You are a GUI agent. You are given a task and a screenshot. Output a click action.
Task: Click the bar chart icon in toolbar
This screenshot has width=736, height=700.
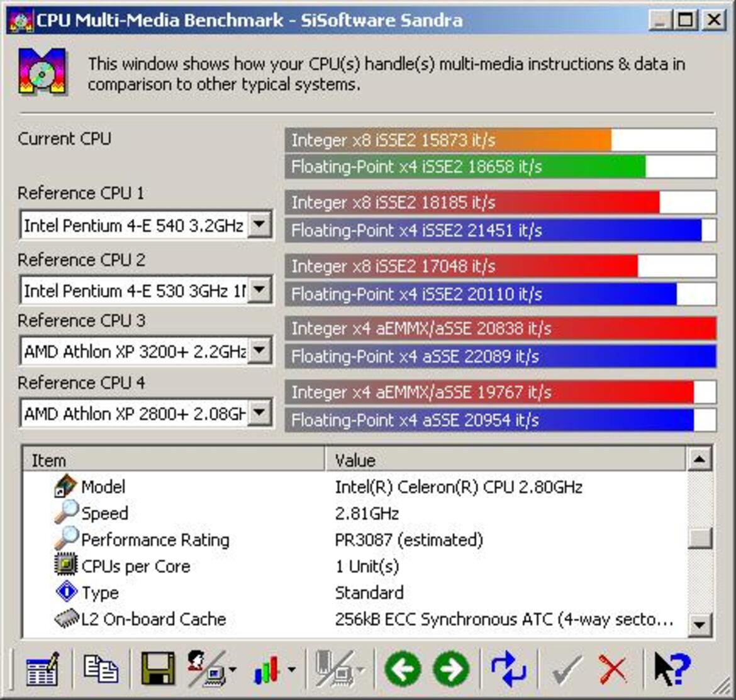click(267, 670)
